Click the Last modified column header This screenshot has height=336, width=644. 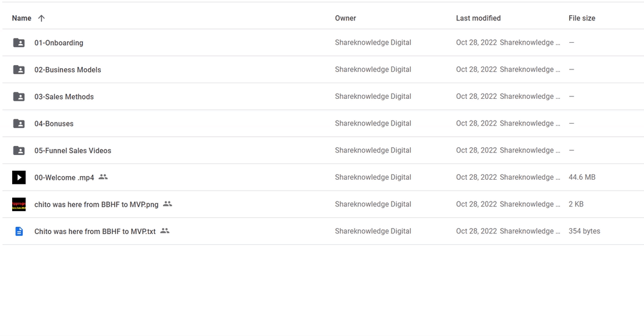[x=478, y=18]
